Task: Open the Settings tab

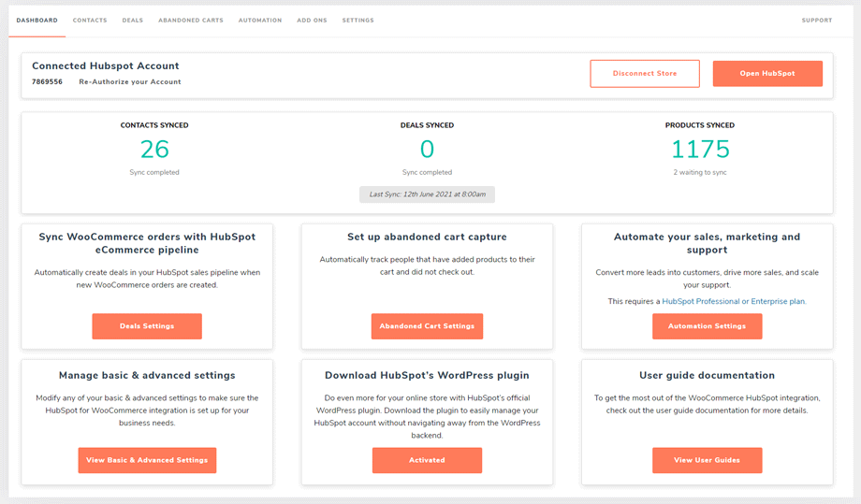Action: coord(358,21)
